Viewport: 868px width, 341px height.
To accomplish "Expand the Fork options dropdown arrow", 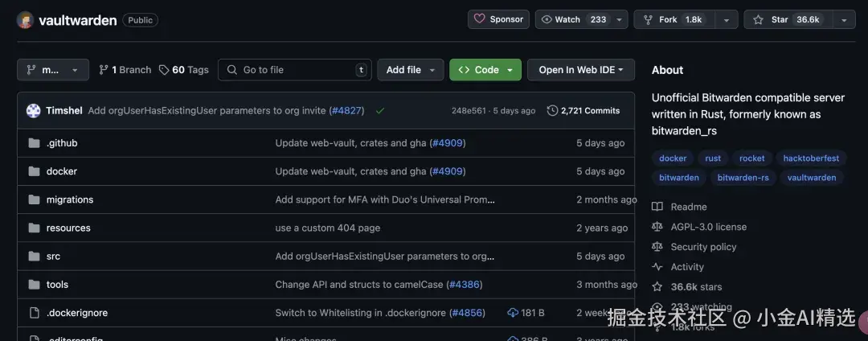I will [x=726, y=19].
